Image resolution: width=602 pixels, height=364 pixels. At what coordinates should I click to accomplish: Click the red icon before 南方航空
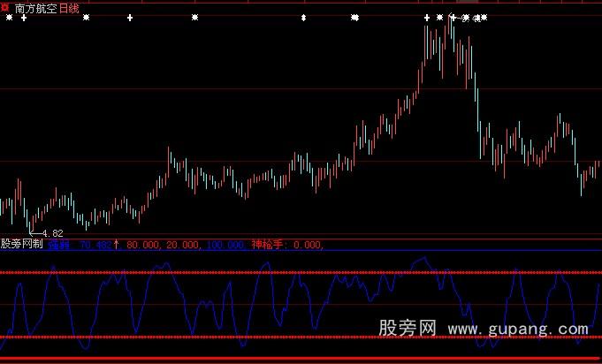[x=6, y=7]
